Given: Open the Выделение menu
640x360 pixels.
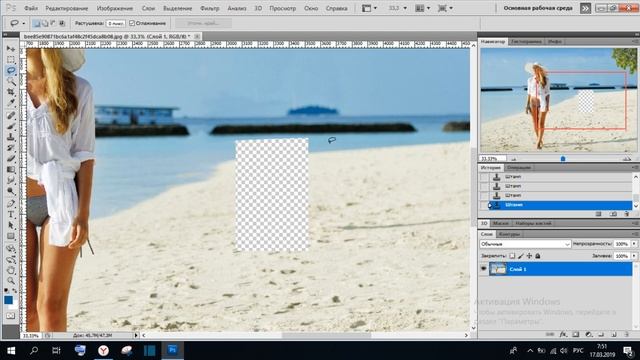Looking at the screenshot, I should coord(178,8).
